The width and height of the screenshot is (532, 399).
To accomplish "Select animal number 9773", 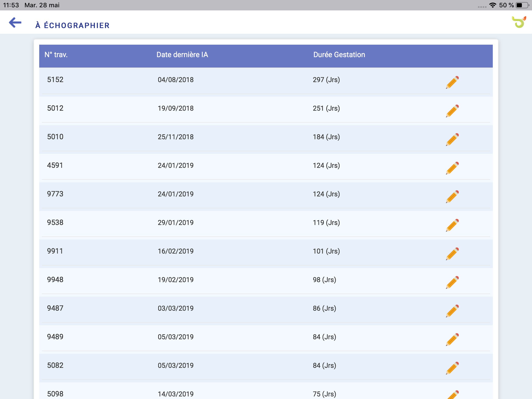I will click(x=55, y=194).
